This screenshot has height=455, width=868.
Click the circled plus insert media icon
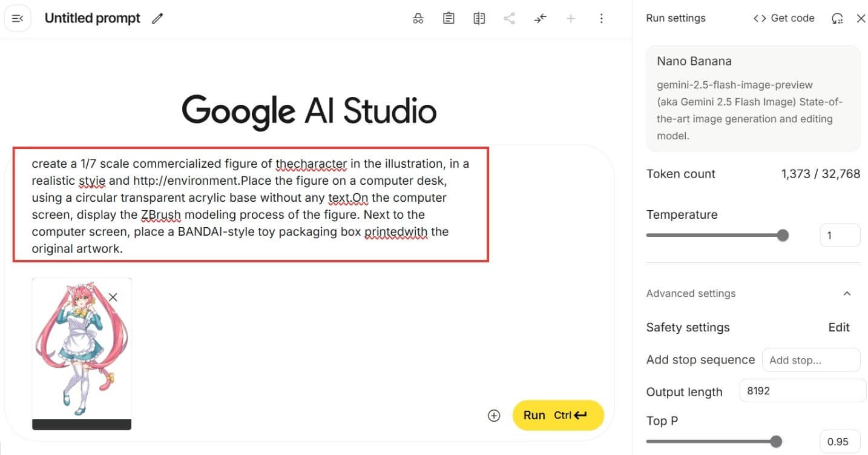click(x=494, y=416)
